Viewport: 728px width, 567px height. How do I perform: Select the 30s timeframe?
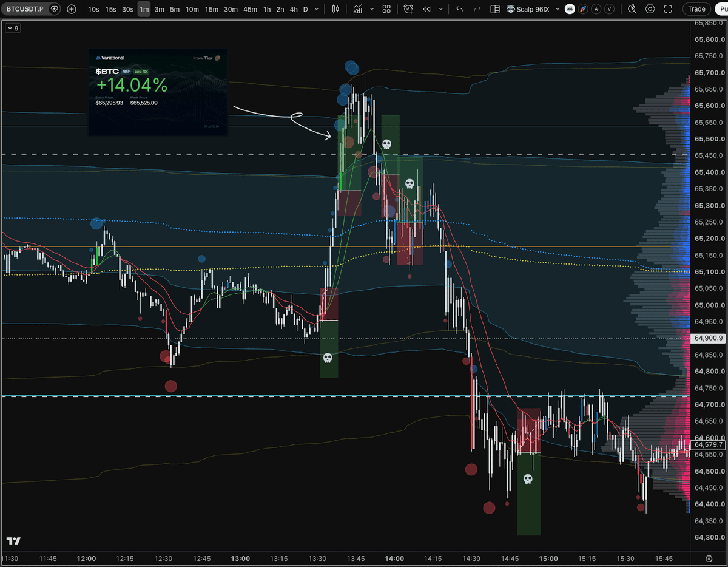[127, 9]
